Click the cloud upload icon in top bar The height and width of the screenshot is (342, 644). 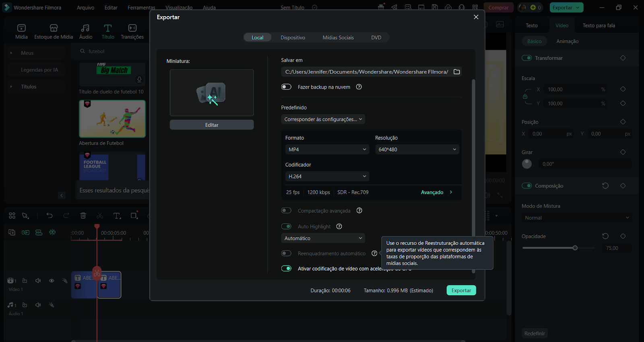coord(448,7)
